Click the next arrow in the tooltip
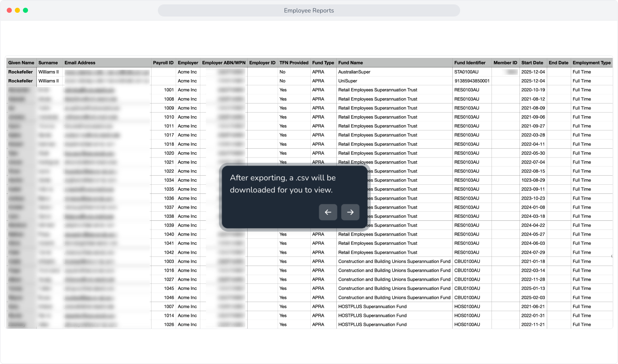Screen dimensions: 618x364 350,212
